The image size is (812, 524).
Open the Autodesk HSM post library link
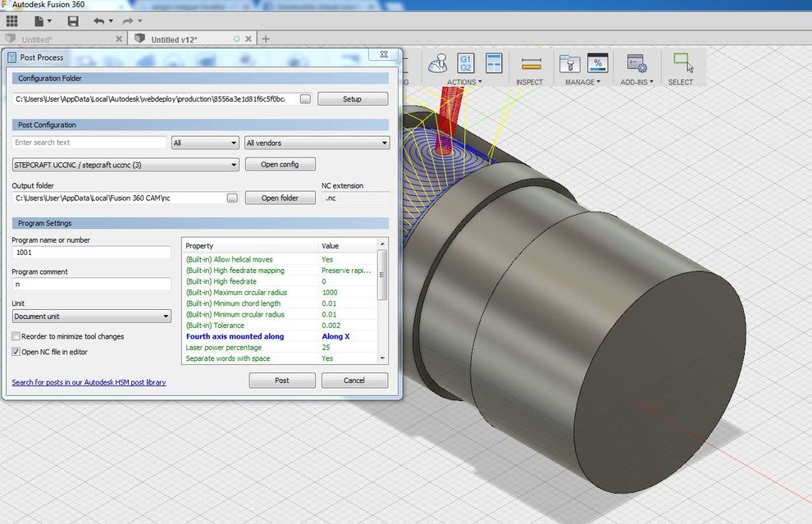(x=89, y=382)
